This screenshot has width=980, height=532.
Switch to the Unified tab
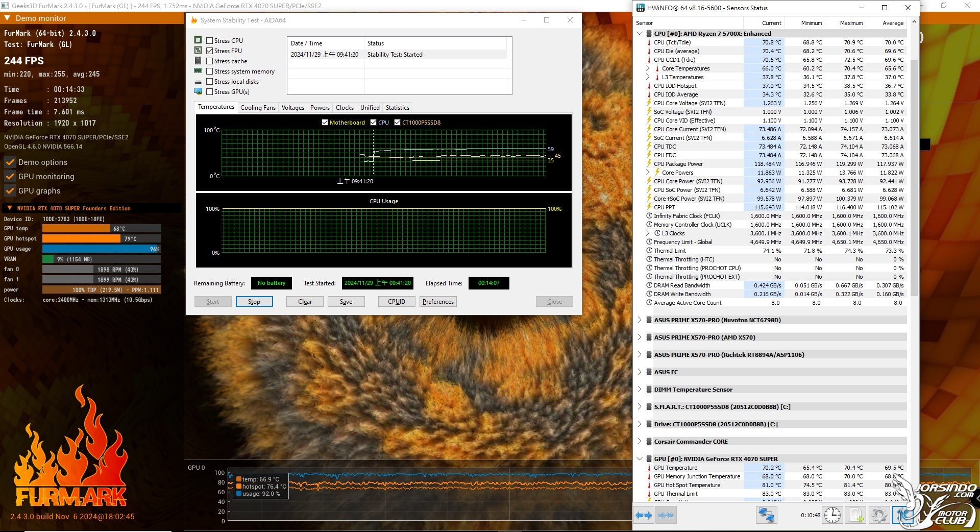click(370, 108)
